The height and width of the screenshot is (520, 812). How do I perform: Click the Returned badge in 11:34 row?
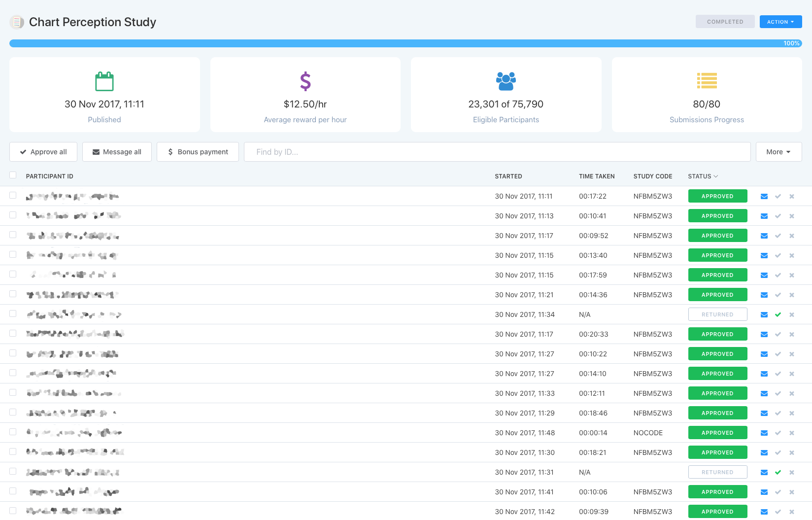tap(717, 314)
